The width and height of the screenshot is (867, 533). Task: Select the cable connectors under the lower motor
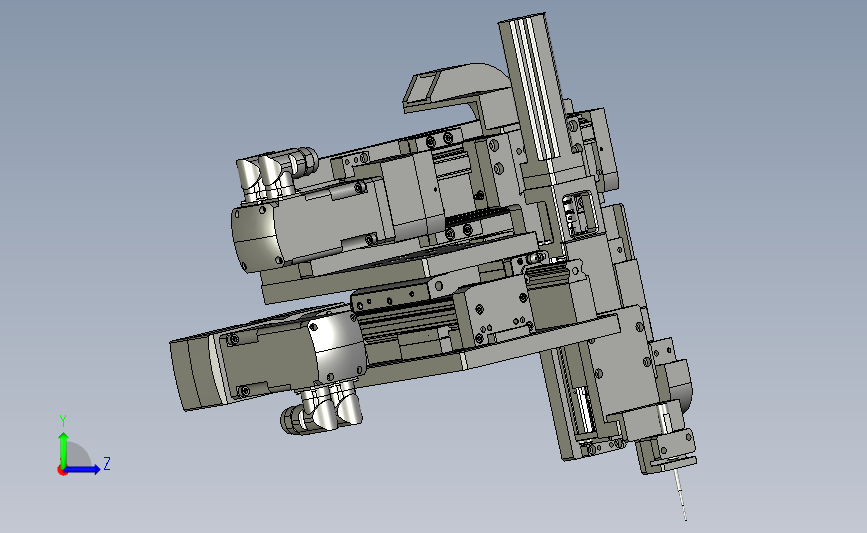click(321, 409)
